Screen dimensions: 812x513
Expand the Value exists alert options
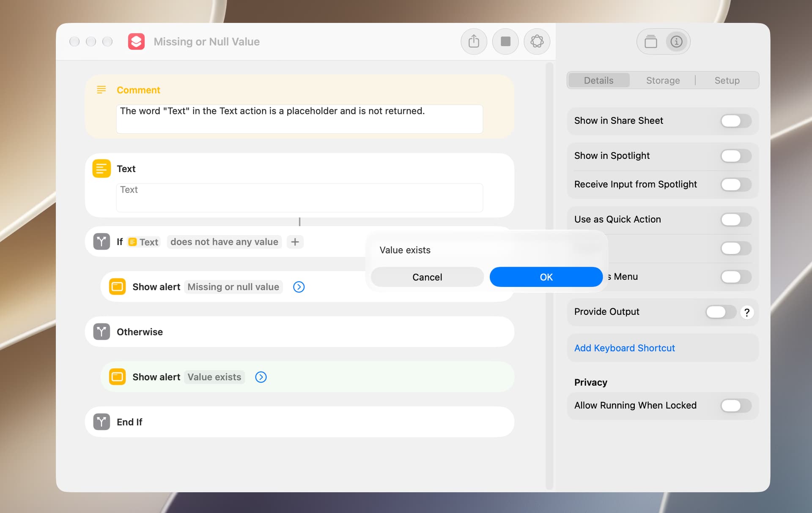[x=261, y=377]
